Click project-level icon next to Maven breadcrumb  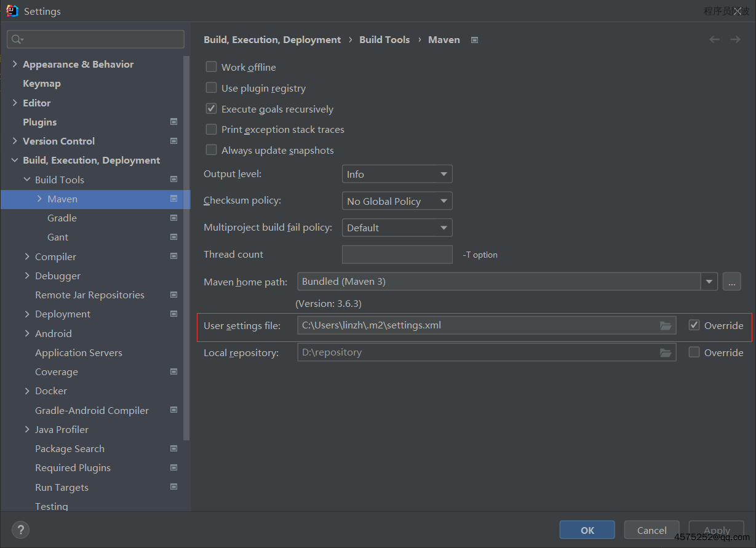(474, 40)
